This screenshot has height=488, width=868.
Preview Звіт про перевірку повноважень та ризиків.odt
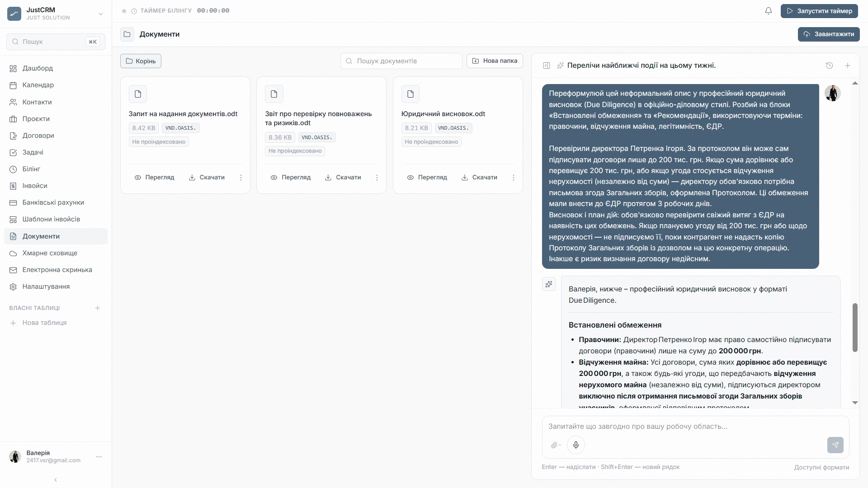coord(291,178)
